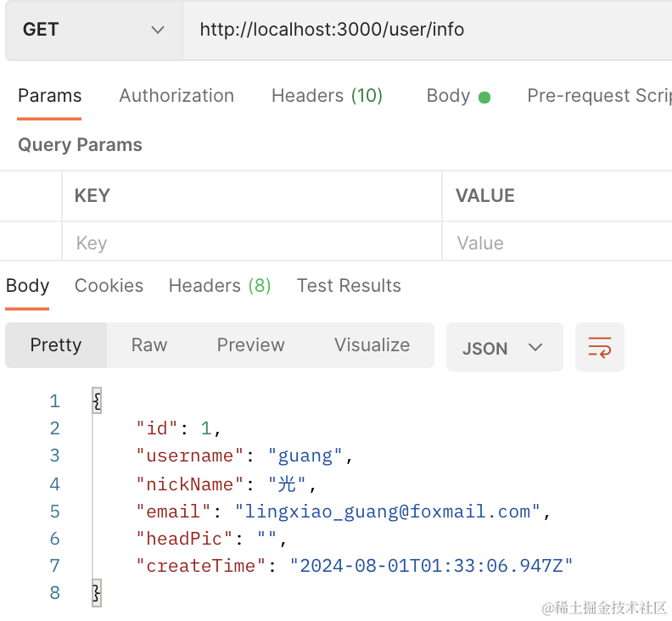Select the Params tab
Image resolution: width=672 pixels, height=621 pixels.
(50, 96)
